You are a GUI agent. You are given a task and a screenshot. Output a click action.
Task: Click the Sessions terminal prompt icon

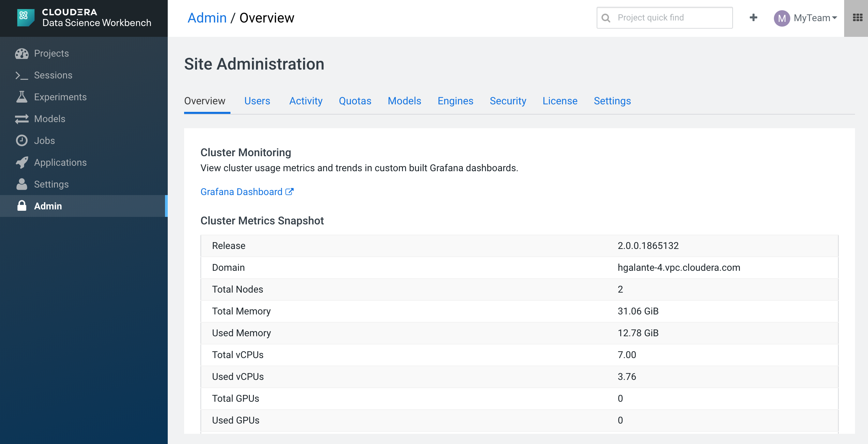click(22, 75)
